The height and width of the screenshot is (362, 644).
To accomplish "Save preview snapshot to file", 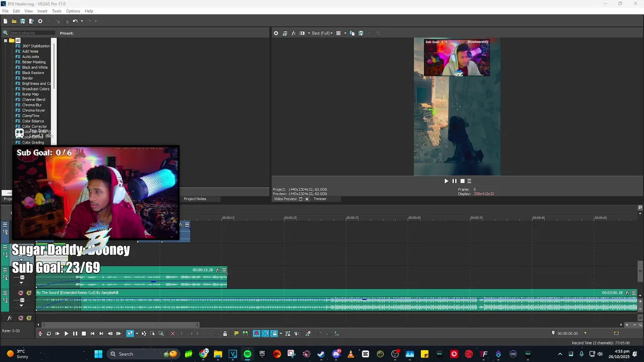I will click(361, 33).
